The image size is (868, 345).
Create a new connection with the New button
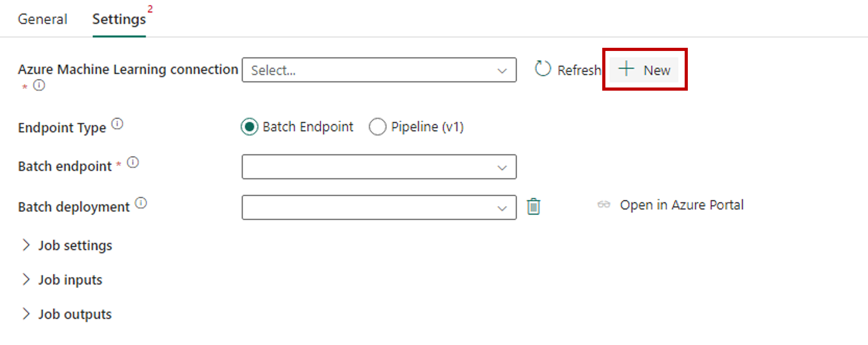[x=645, y=70]
